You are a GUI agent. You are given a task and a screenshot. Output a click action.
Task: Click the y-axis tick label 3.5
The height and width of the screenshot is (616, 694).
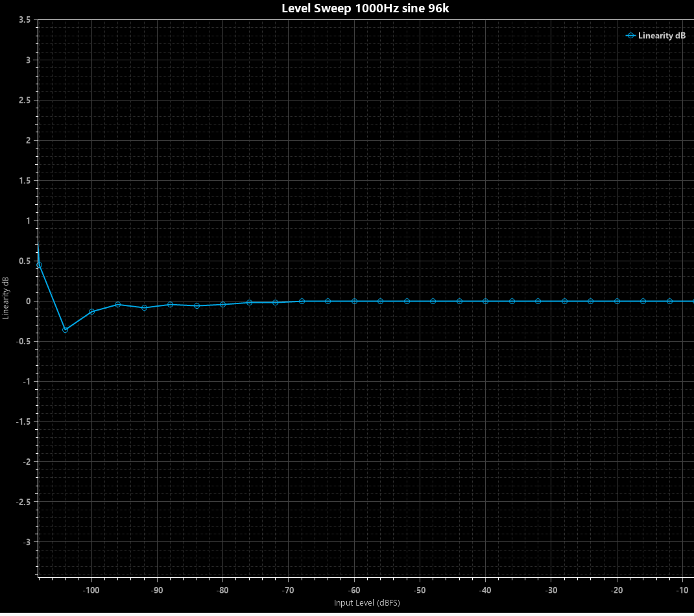click(25, 20)
